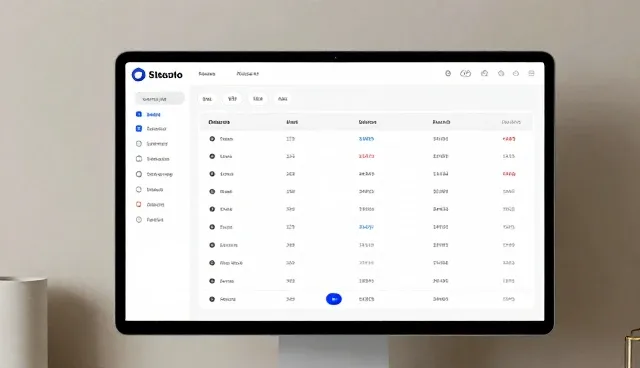This screenshot has width=640, height=368.
Task: Click the plain cloud icon beside list icon
Action: point(516,73)
